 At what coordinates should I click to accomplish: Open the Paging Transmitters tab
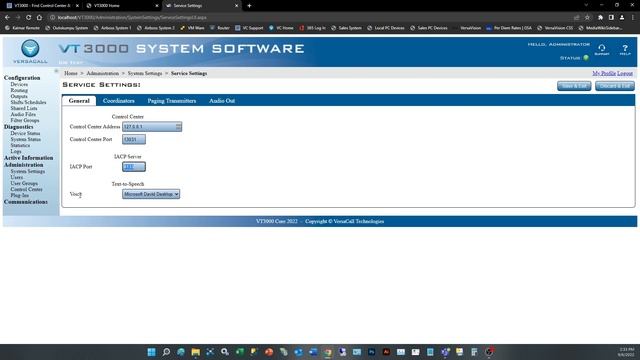pos(172,101)
